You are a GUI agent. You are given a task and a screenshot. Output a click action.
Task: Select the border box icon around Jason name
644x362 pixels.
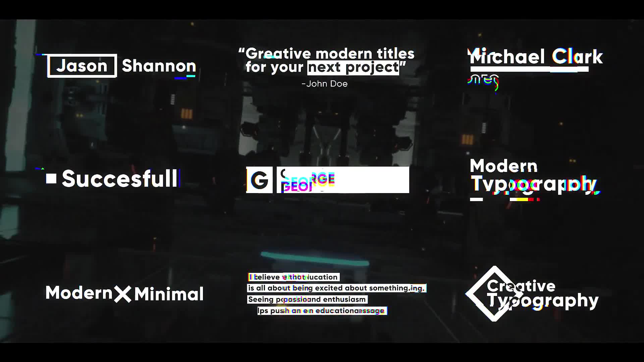coord(82,65)
